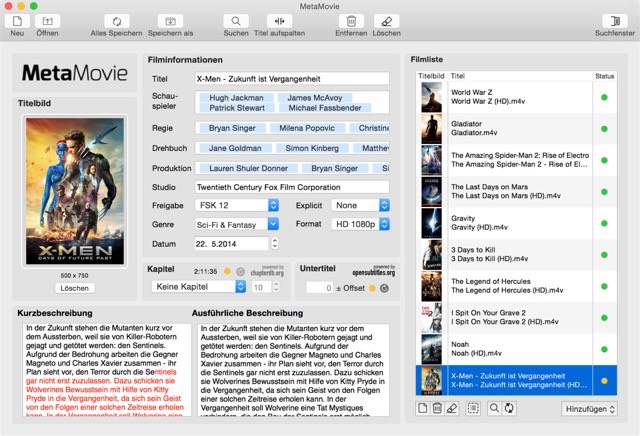Image resolution: width=640 pixels, height=436 pixels.
Task: Select The Amazing Spider-Man 2 row
Action: pyautogui.click(x=516, y=160)
